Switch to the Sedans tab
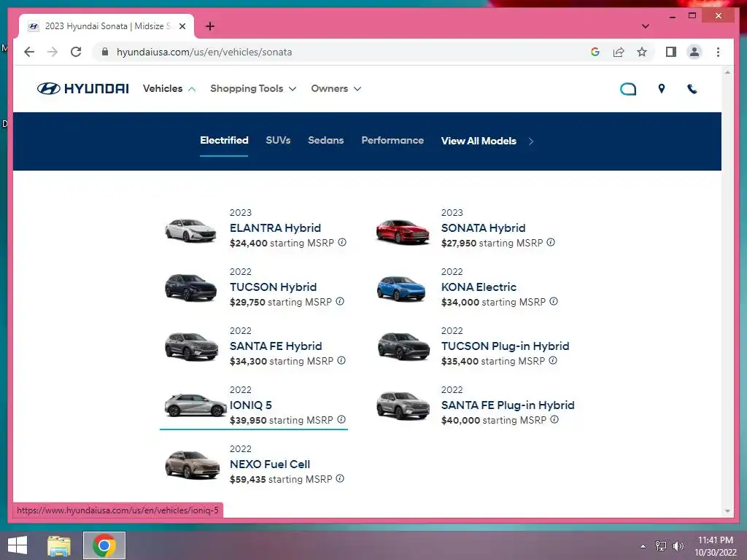747x560 pixels. click(x=325, y=141)
